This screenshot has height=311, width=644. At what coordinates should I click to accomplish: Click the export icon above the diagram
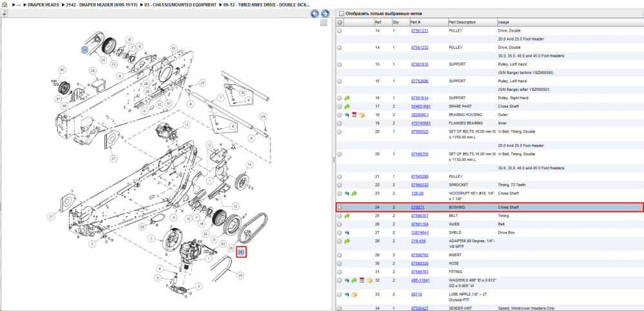[x=4, y=13]
